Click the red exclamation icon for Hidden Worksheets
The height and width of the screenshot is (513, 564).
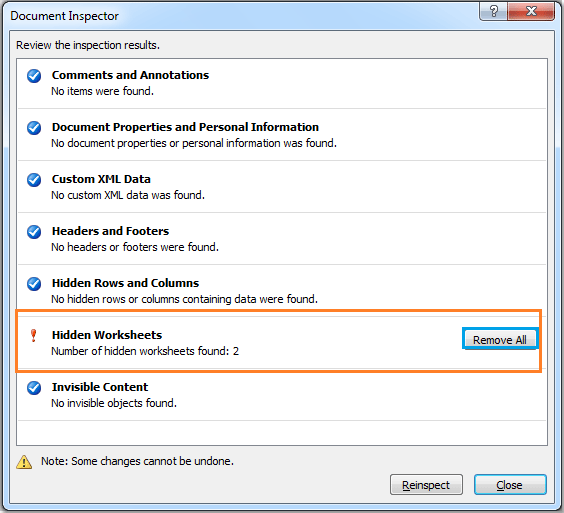point(33,336)
